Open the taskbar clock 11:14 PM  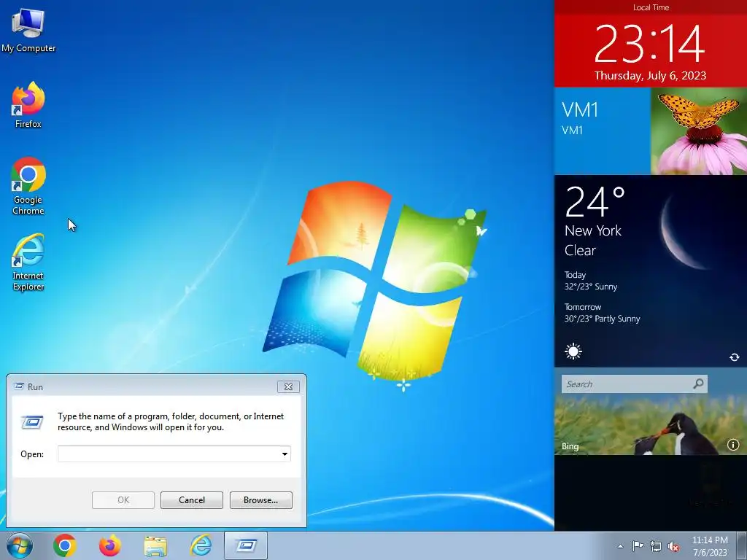pos(710,546)
